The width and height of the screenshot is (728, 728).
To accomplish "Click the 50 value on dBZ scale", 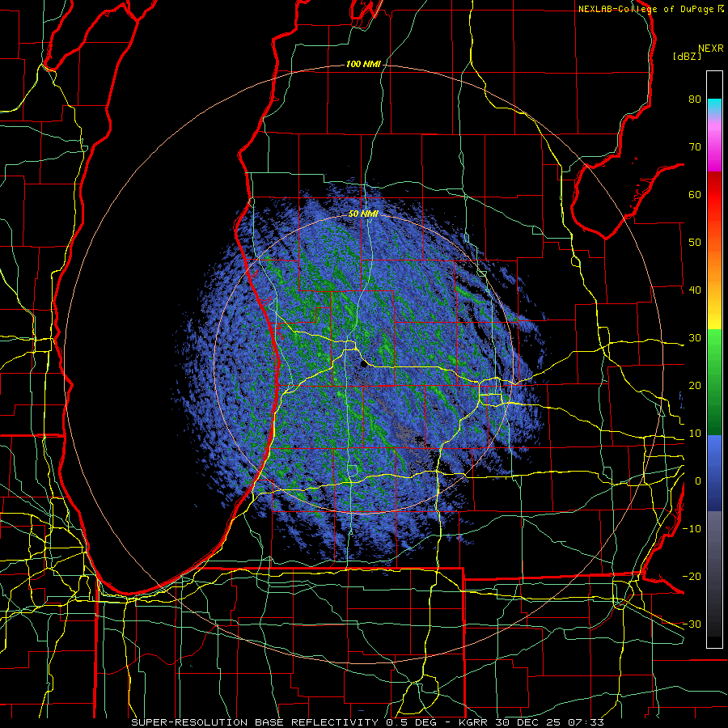I will (695, 243).
